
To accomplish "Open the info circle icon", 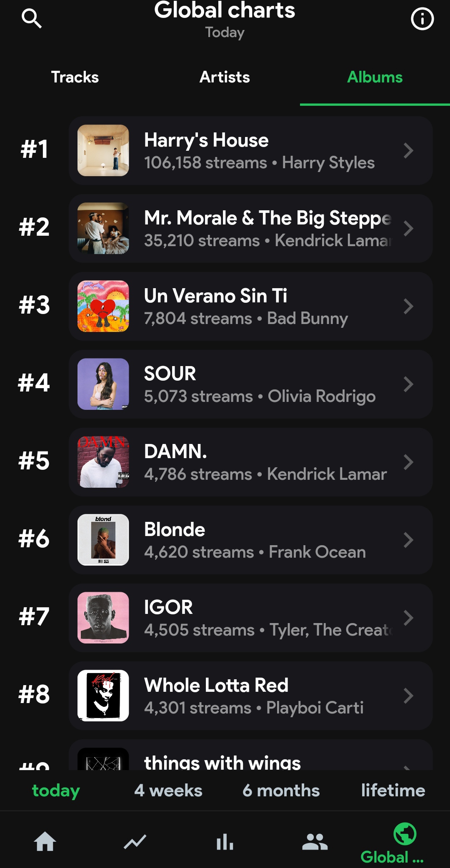I will (x=422, y=19).
